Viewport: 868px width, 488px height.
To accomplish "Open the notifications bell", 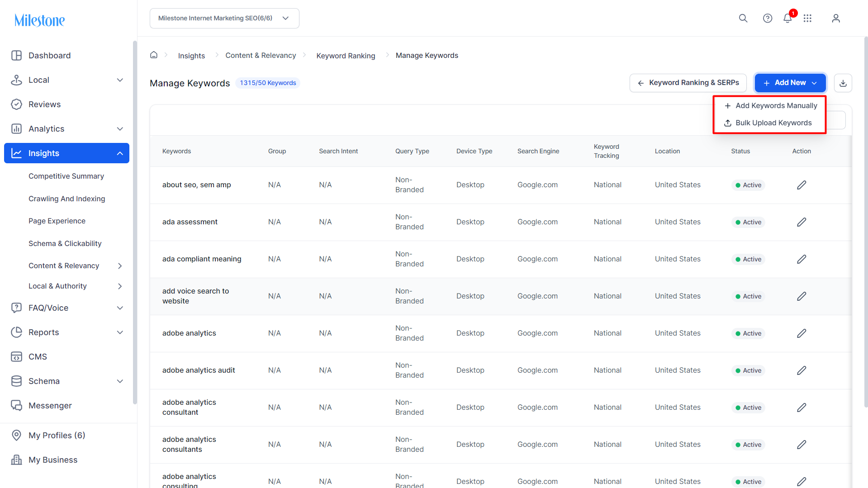I will [x=787, y=18].
